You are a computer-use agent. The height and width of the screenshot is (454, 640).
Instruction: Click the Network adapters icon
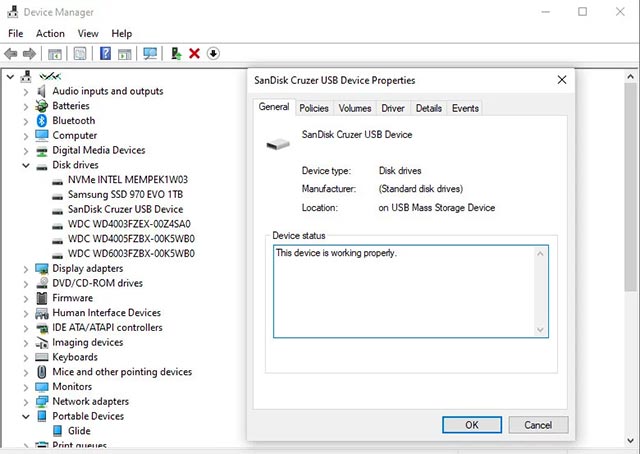point(42,401)
